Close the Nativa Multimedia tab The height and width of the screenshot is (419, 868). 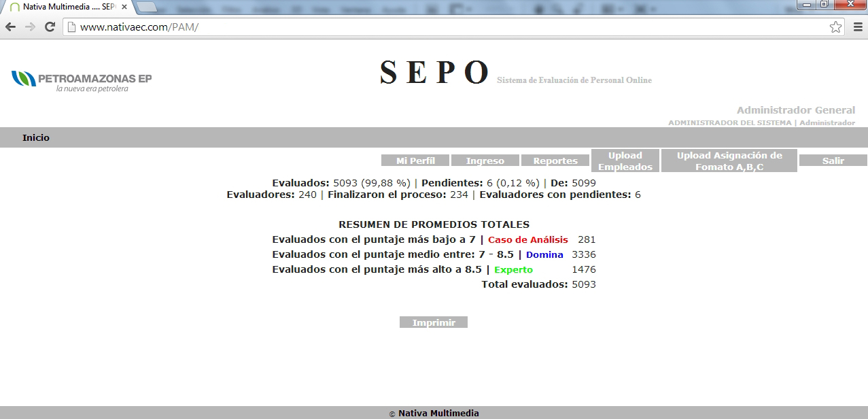(x=124, y=7)
